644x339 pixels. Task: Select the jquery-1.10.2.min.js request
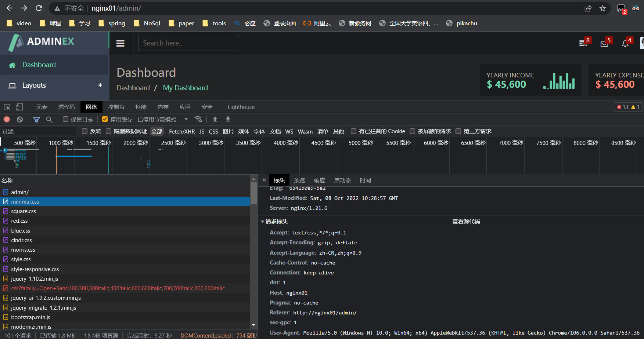coord(125,278)
